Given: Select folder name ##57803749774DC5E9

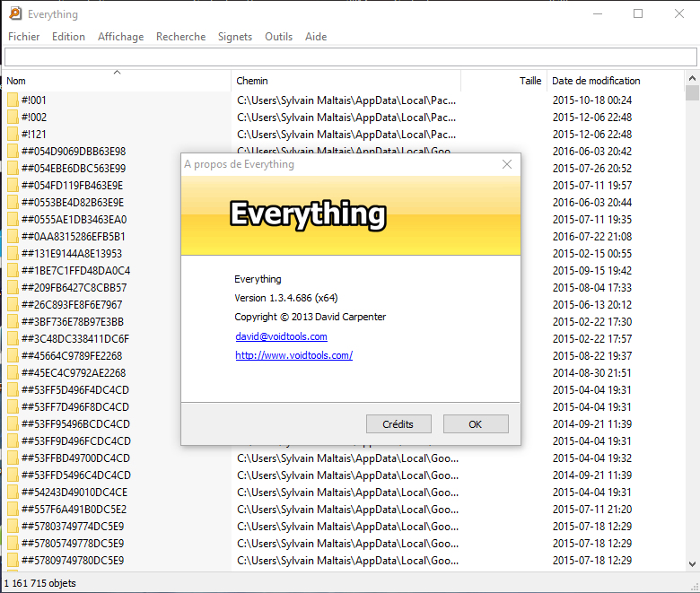Looking at the screenshot, I should [x=73, y=526].
